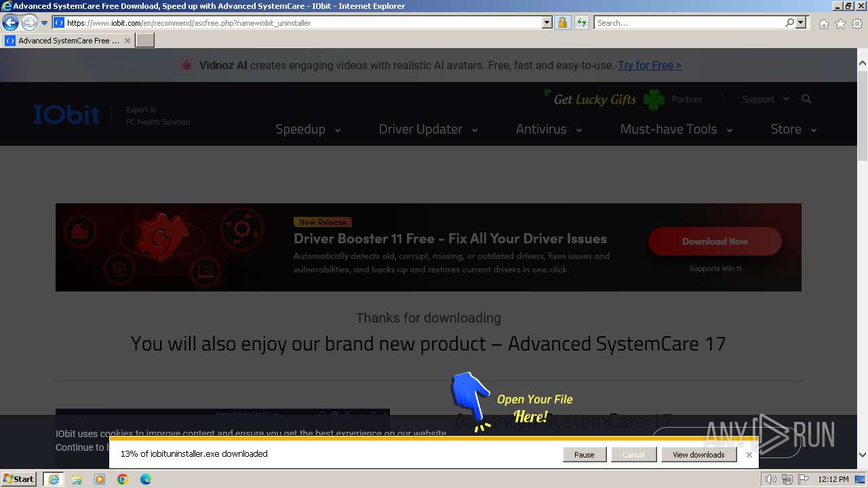Open the Tools gear icon
This screenshot has width=868, height=488.
857,23
